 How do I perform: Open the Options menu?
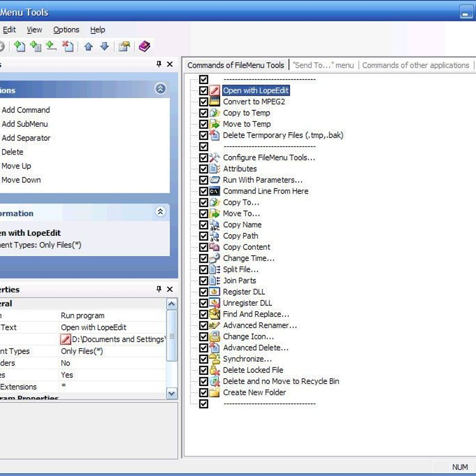click(66, 30)
